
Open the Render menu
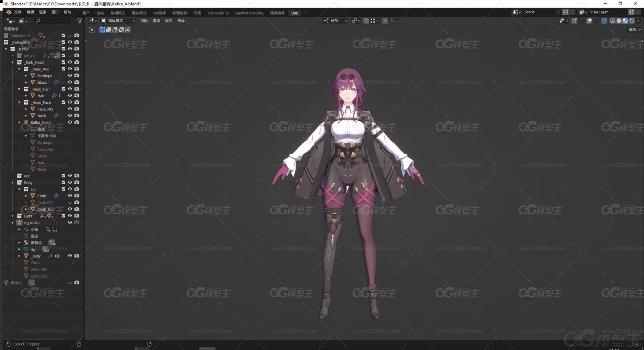(x=43, y=12)
